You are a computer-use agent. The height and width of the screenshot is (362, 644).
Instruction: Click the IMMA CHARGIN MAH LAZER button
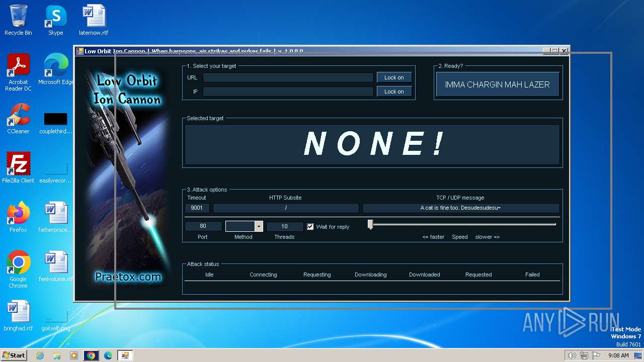coord(497,84)
